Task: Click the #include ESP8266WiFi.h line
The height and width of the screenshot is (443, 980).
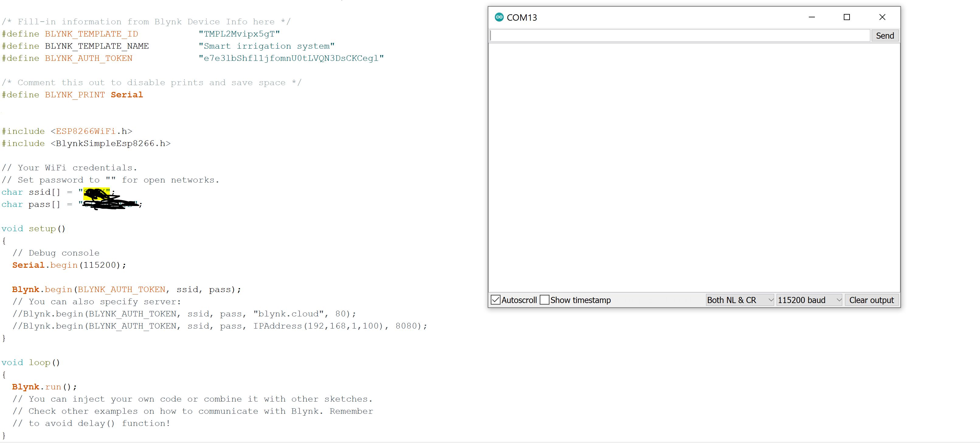Action: coord(67,131)
